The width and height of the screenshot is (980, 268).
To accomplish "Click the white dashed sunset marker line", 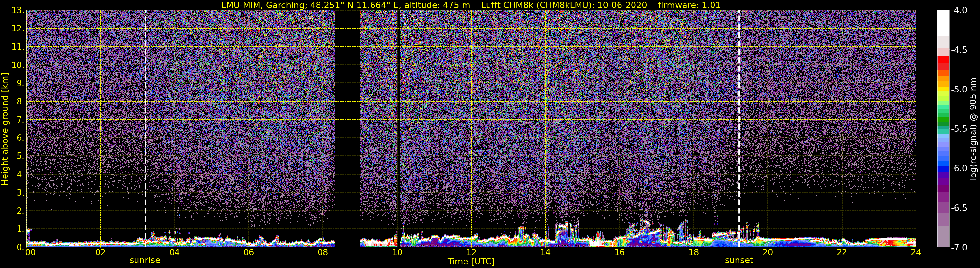I will coord(739,129).
